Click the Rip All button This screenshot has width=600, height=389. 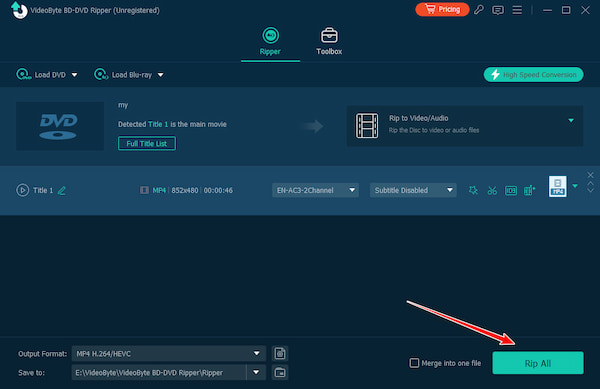[x=538, y=363]
